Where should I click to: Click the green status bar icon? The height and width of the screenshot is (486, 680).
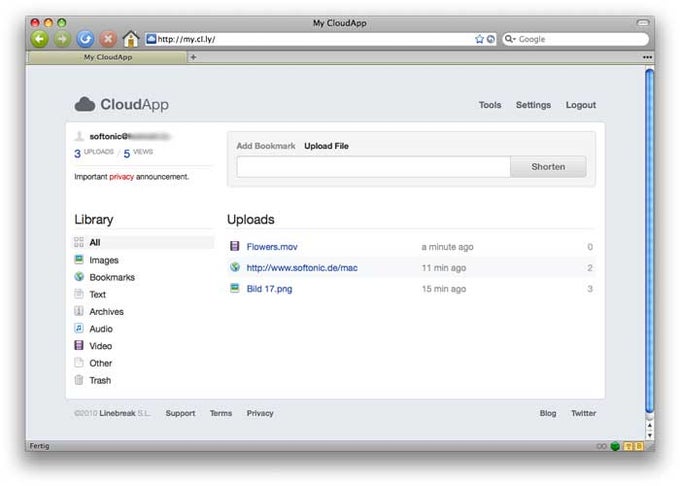tap(615, 446)
